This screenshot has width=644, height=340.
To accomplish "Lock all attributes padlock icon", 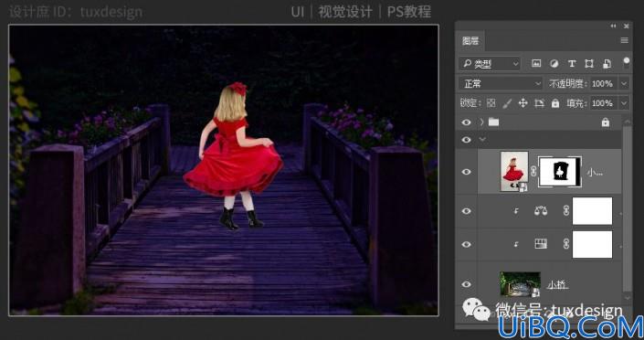I will click(x=555, y=103).
